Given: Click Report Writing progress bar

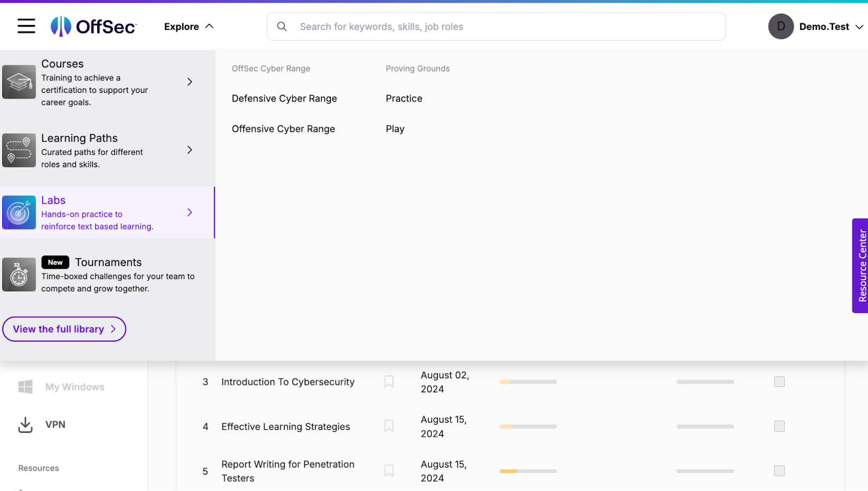Looking at the screenshot, I should click(x=528, y=471).
